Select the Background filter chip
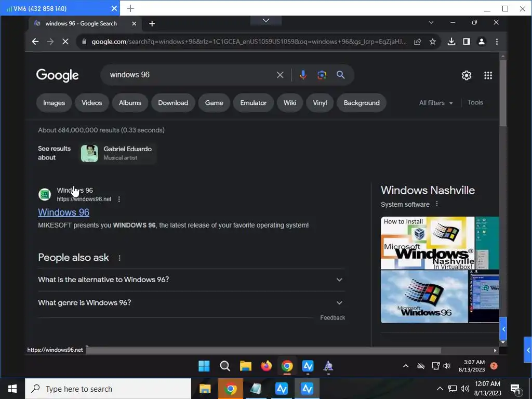Screen dimensions: 532x399 pos(362,103)
